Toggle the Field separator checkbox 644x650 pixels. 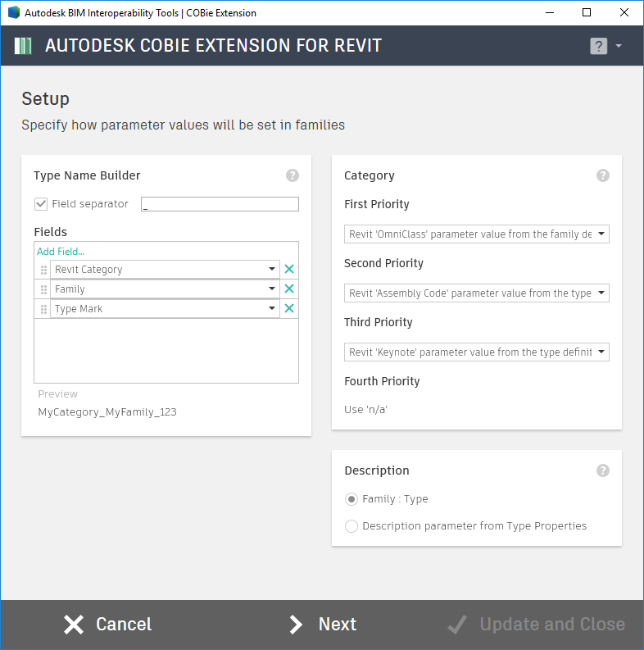(41, 204)
